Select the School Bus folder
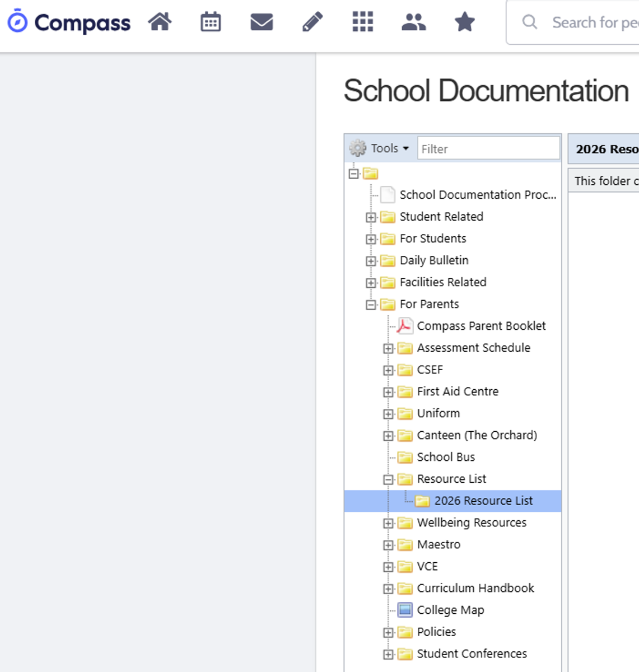639x672 pixels. (x=445, y=457)
